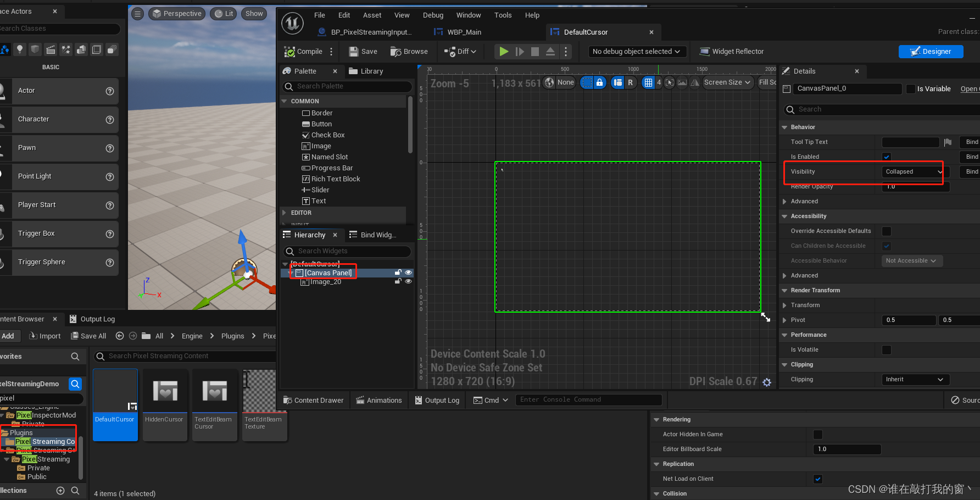The image size is (980, 500).
Task: Toggle the Is Variable checkbox
Action: [911, 89]
